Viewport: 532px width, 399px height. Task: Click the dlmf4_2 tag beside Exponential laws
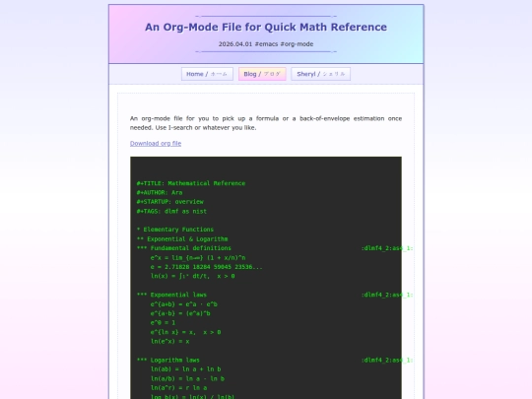[x=387, y=295]
